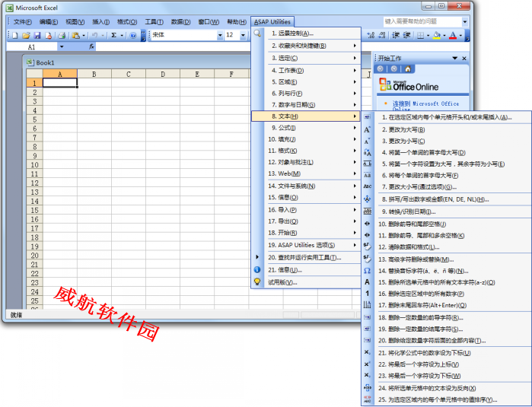
Task: Click the icon beside submenu item 24
Action: 367,388
